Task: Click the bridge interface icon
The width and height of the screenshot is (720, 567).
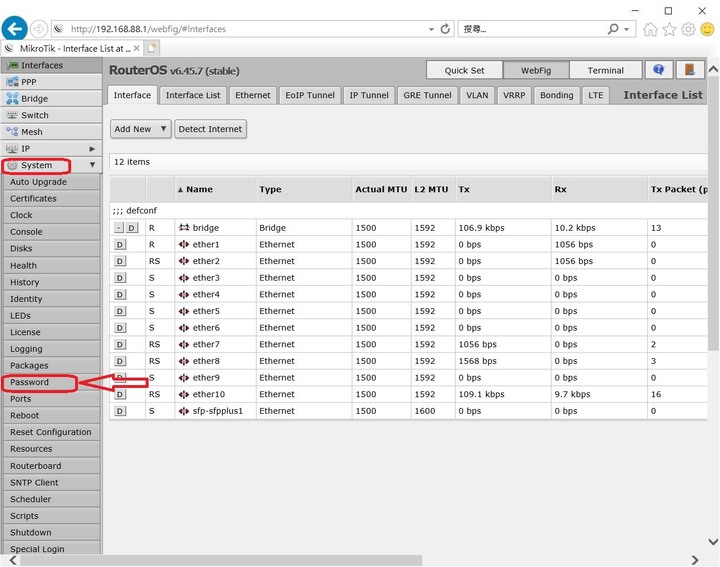Action: (x=184, y=228)
